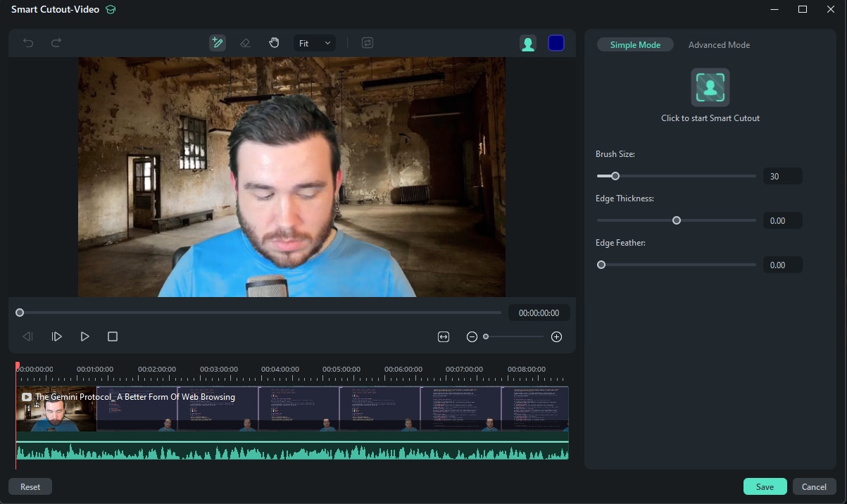847x504 pixels.
Task: Switch to Advanced Mode
Action: [719, 44]
